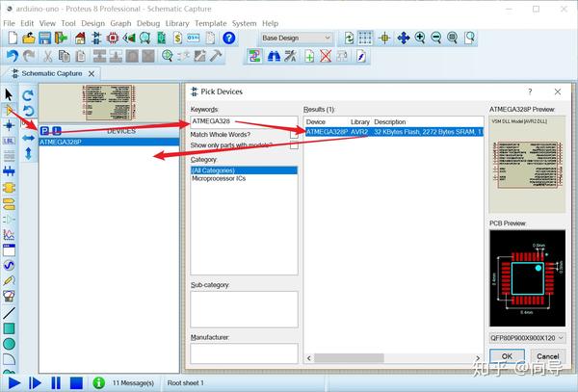Click the Stop simulation button
The height and width of the screenshot is (392, 578).
tap(76, 383)
